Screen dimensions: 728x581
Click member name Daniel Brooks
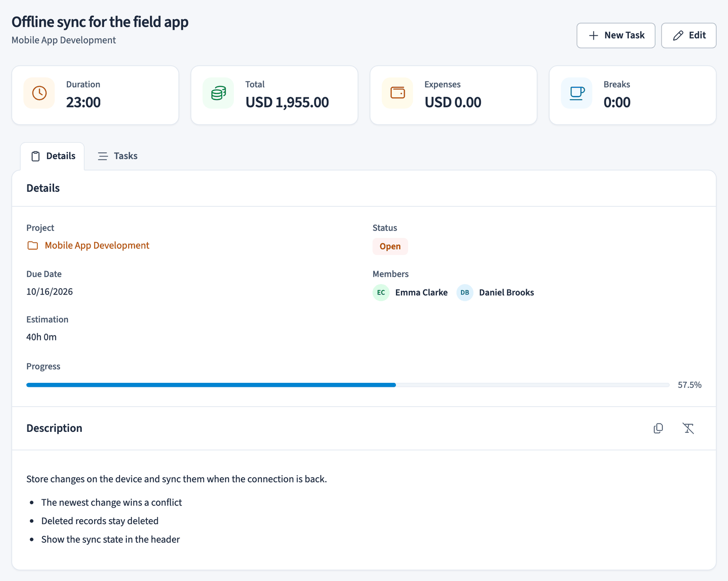coord(506,292)
